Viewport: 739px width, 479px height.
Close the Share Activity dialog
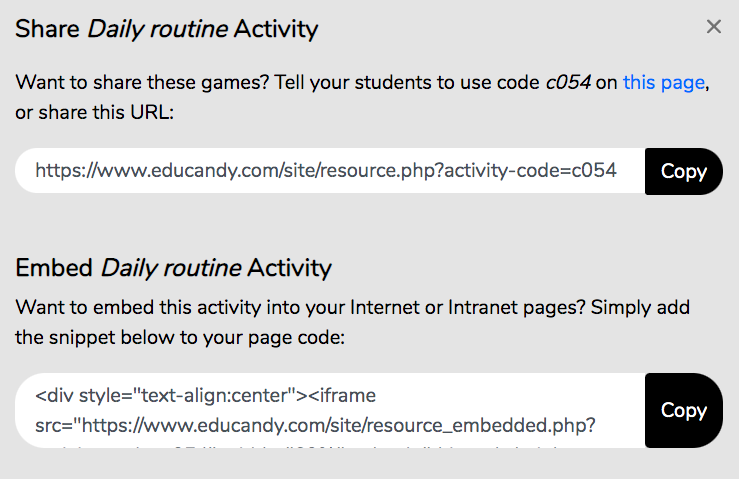[714, 27]
